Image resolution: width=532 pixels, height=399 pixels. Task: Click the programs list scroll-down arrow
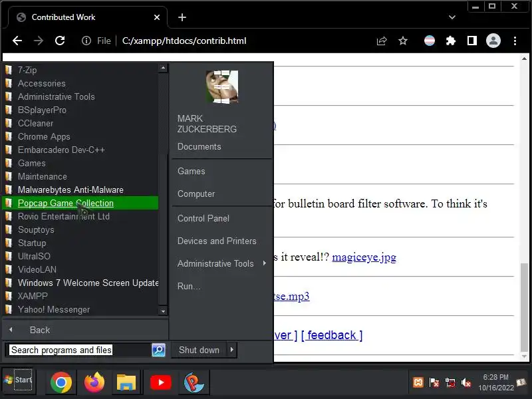click(163, 311)
